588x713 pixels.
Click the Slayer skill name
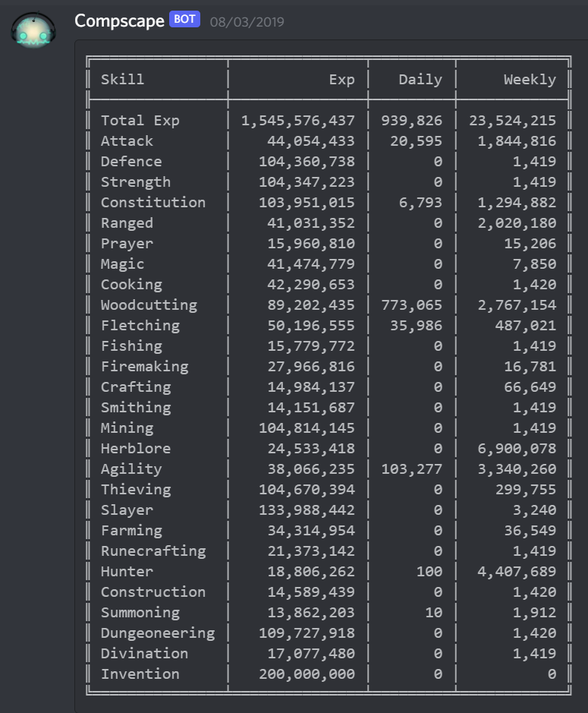point(127,510)
